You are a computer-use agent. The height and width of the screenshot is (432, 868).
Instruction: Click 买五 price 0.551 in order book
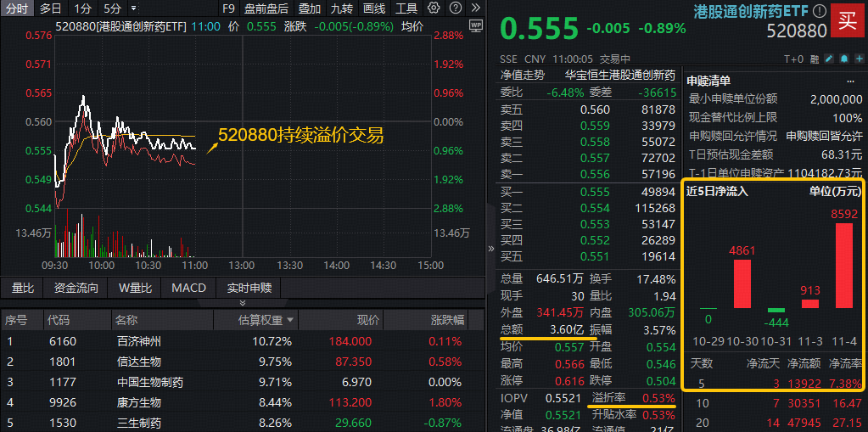pos(595,256)
